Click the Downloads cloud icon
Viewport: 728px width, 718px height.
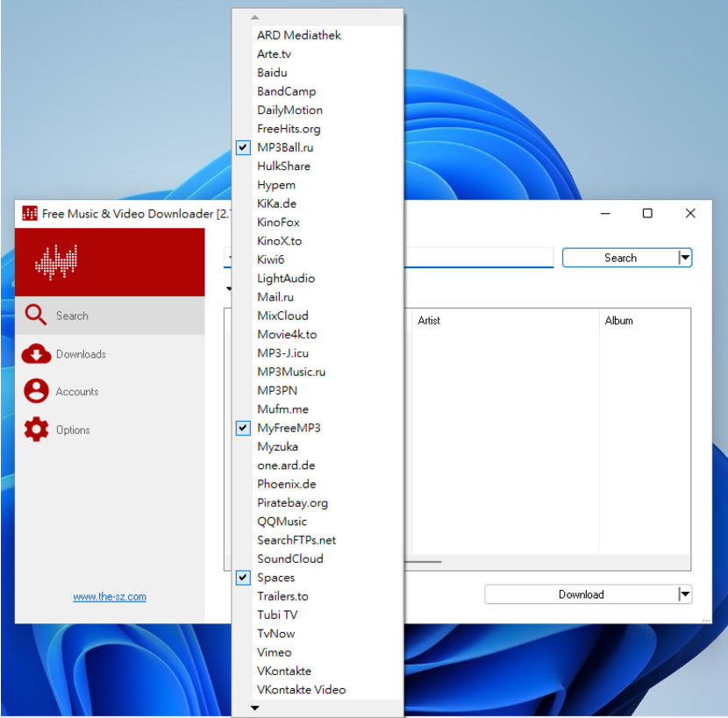[x=36, y=353]
